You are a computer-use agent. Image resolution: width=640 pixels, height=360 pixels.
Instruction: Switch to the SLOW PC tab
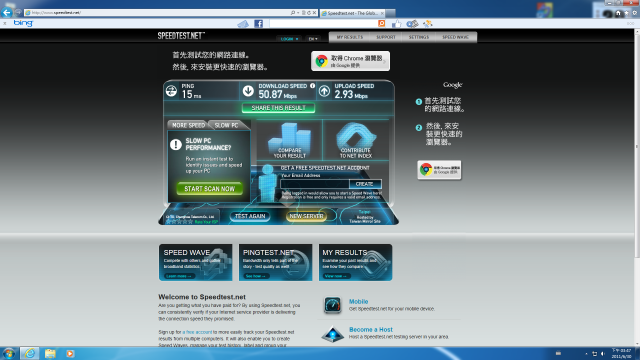tap(227, 125)
